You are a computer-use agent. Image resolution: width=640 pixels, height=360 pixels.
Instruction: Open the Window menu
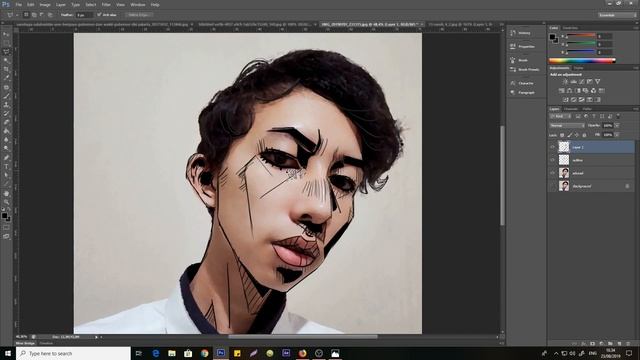138,5
